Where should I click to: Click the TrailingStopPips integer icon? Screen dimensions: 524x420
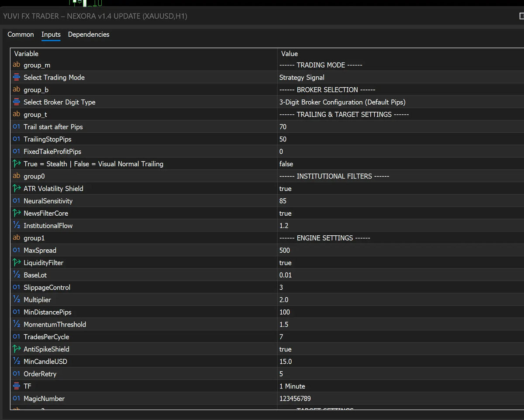pos(17,139)
